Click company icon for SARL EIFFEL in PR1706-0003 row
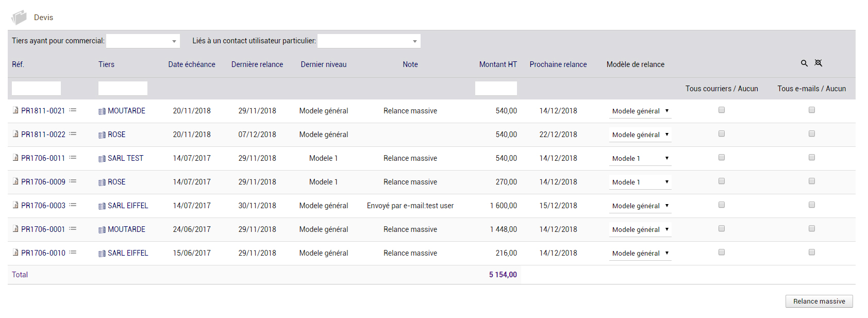The height and width of the screenshot is (318, 868). 102,206
